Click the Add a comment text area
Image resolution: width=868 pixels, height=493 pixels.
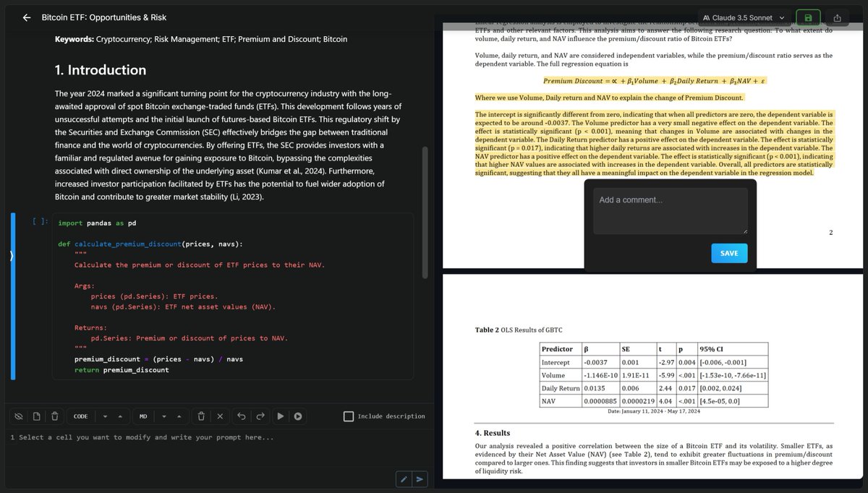[671, 210]
